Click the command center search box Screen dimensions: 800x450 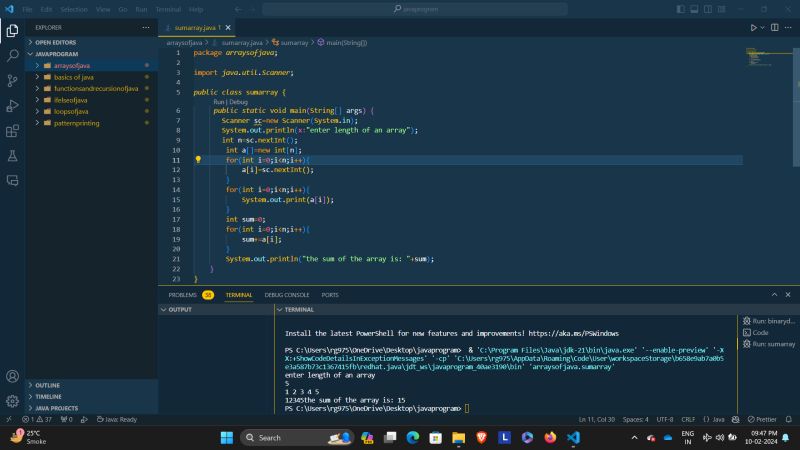coord(415,9)
